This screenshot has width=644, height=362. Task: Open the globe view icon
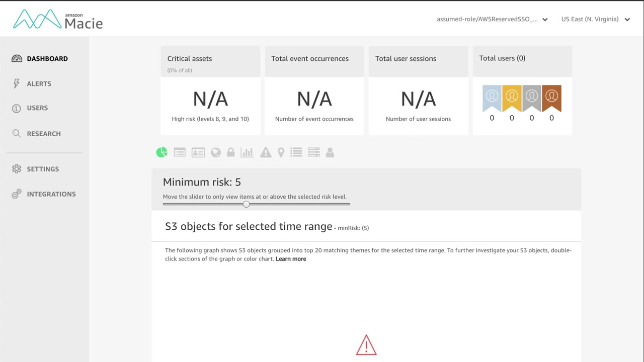click(x=216, y=152)
